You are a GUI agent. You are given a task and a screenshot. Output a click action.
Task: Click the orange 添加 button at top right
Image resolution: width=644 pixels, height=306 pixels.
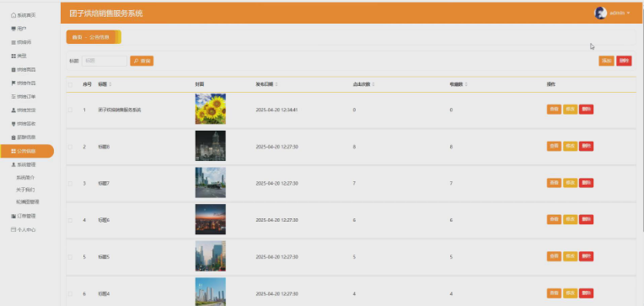pyautogui.click(x=606, y=61)
